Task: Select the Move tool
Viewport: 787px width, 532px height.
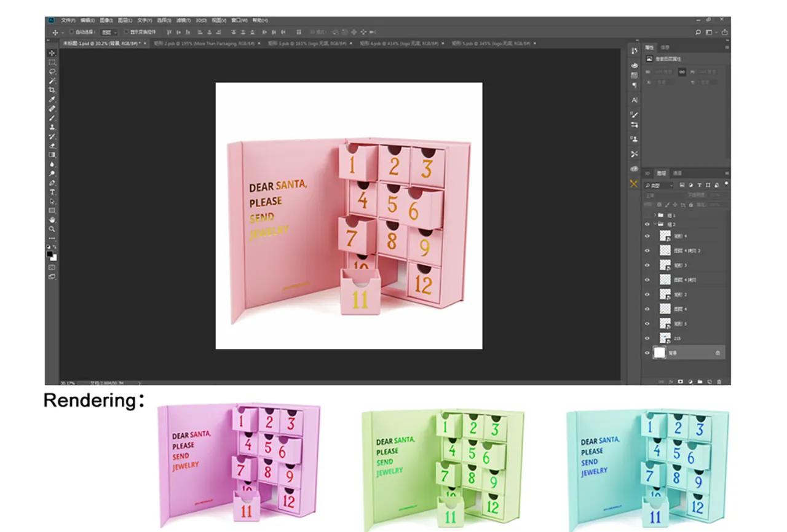Action: (x=51, y=53)
